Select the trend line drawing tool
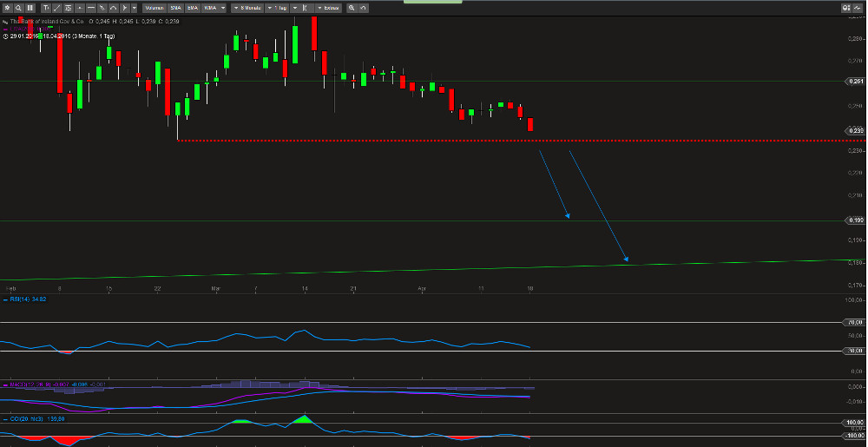Screen dimensions: 868x447 [x=57, y=8]
